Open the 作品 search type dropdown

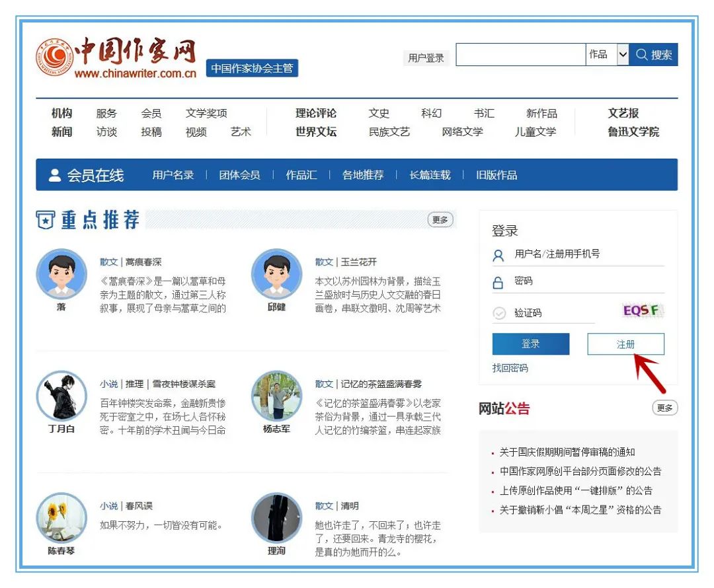tap(622, 55)
